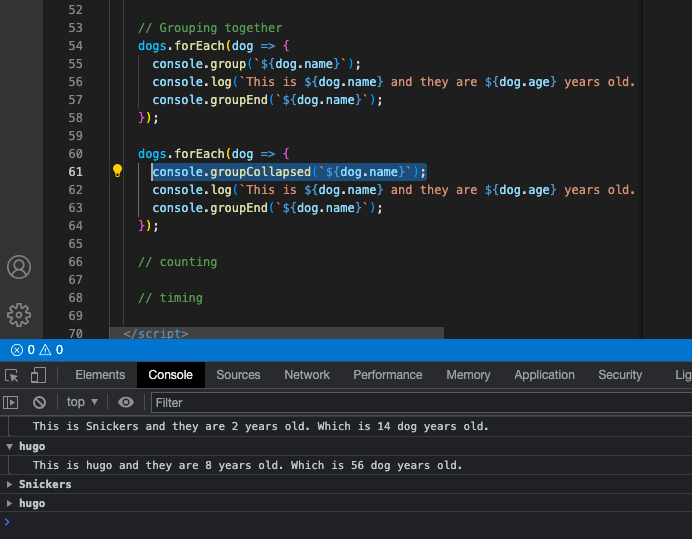Open the Network tab
The width and height of the screenshot is (692, 539).
[x=307, y=375]
